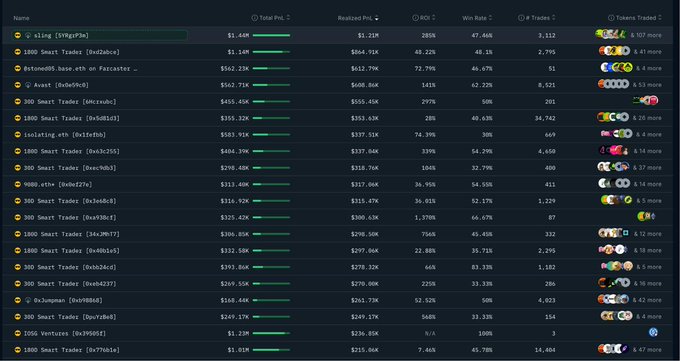Click the Tokens Traded column header label
The width and height of the screenshot is (680, 361).
pyautogui.click(x=636, y=18)
